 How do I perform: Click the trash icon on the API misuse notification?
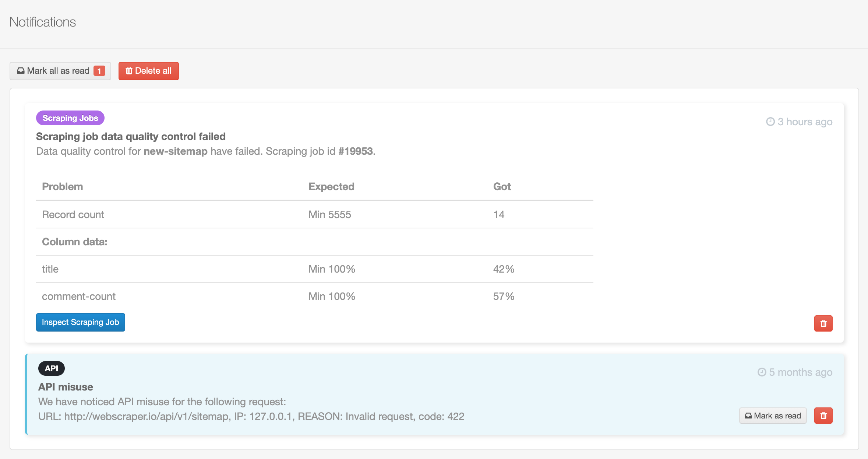click(x=824, y=416)
